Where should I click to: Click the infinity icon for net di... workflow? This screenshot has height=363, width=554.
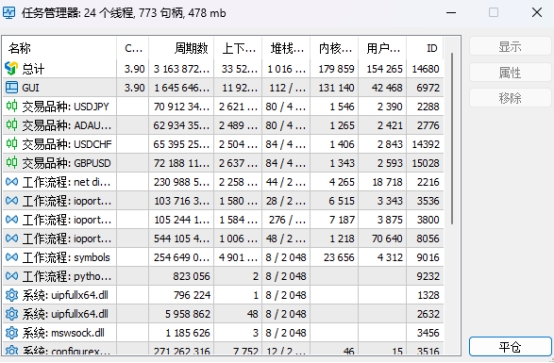tap(12, 182)
